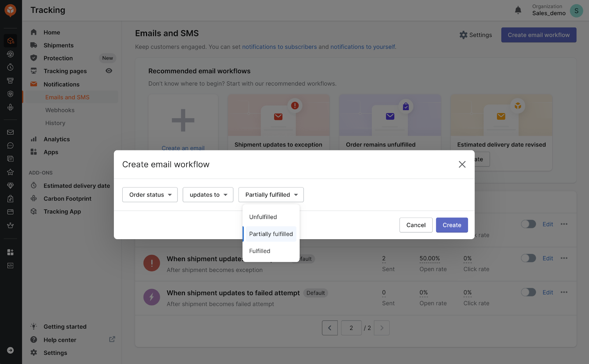Click the page number input field
This screenshot has width=589, height=364.
point(351,328)
